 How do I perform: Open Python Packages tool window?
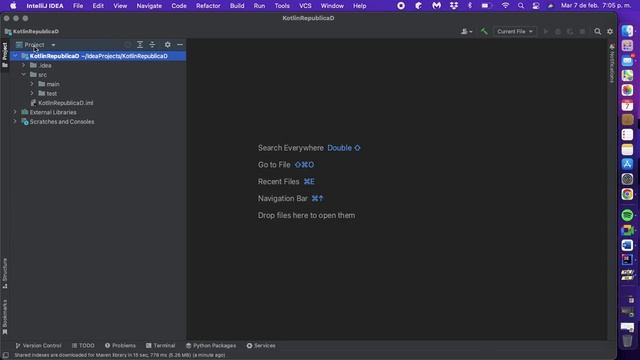tap(211, 346)
